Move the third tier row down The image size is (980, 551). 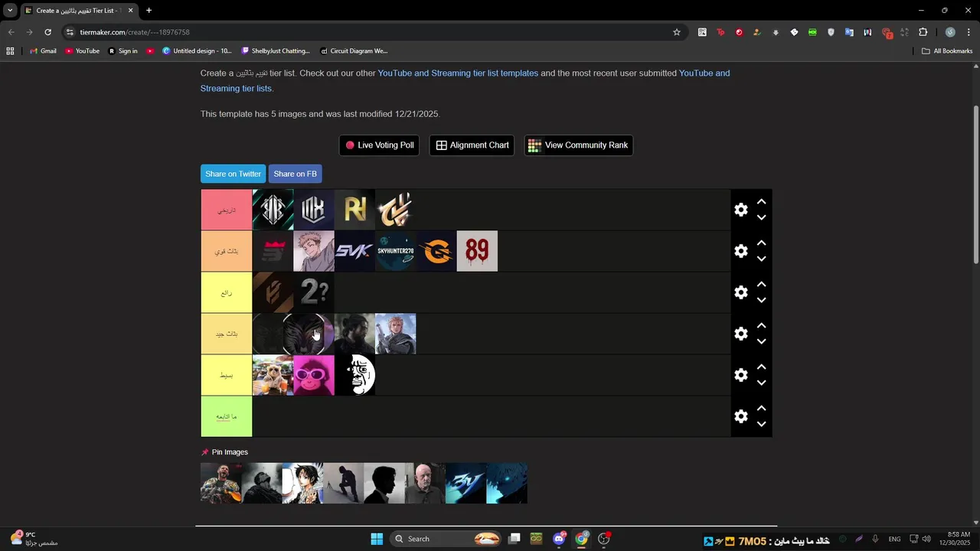761,300
